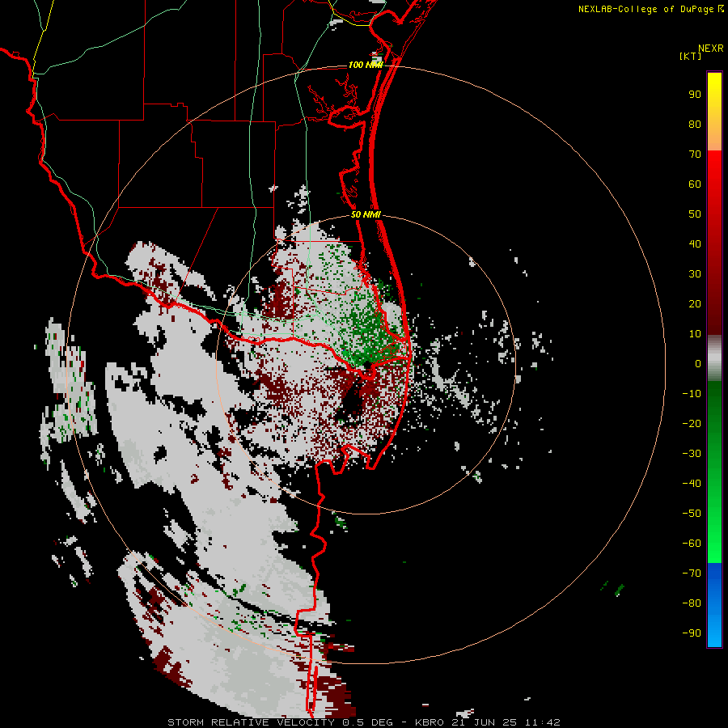The image size is (728, 728).
Task: Pick the yellow segment of the color bar
Action: (x=714, y=112)
